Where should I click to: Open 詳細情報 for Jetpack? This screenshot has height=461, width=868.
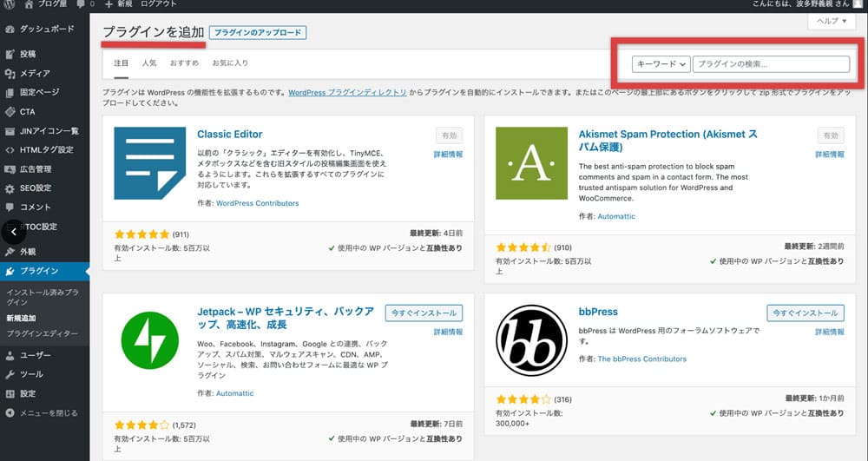pos(448,333)
